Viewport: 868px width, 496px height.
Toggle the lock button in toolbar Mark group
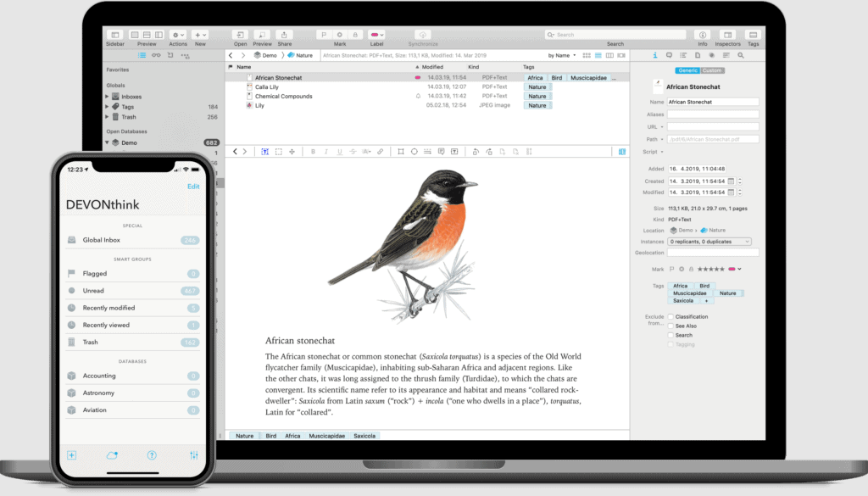(x=355, y=35)
